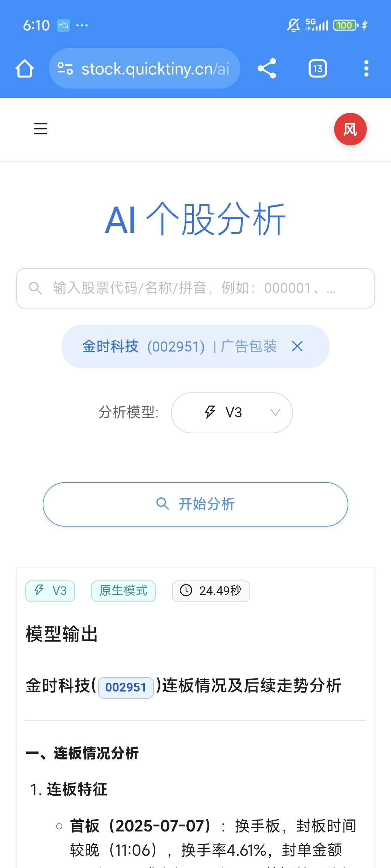Click the dropdown chevron beside V3
The width and height of the screenshot is (391, 868).
click(276, 413)
